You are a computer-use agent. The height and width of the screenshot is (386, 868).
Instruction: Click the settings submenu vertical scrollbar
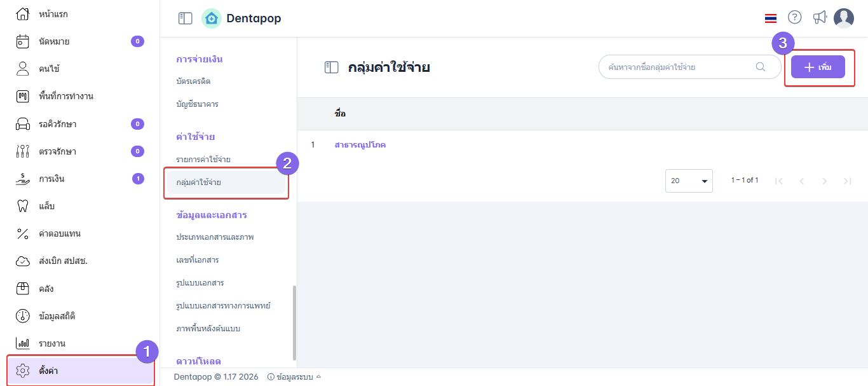(x=294, y=322)
